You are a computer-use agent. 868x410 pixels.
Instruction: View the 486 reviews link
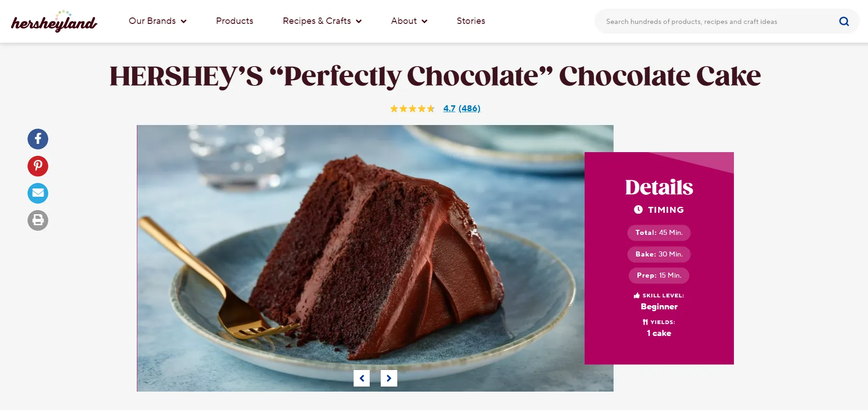tap(469, 108)
